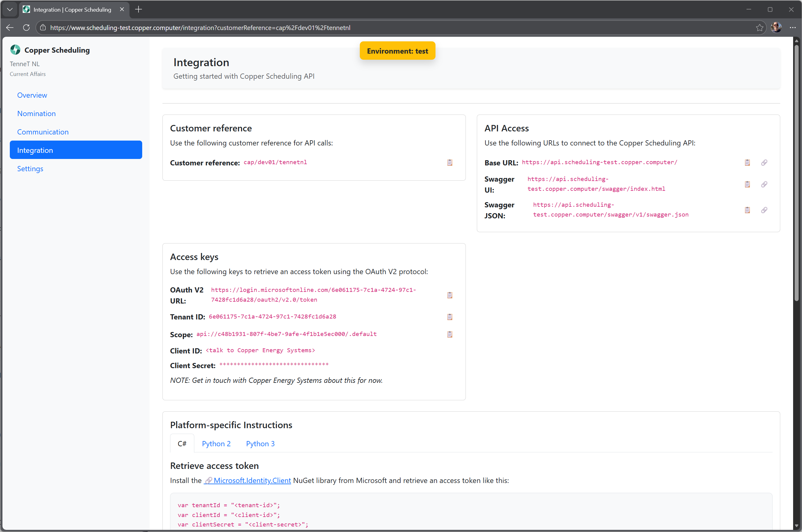Switch to the Python 3 tab

[x=260, y=443]
